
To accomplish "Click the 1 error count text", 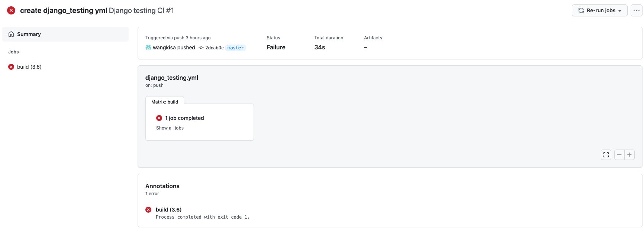I will pos(152,194).
